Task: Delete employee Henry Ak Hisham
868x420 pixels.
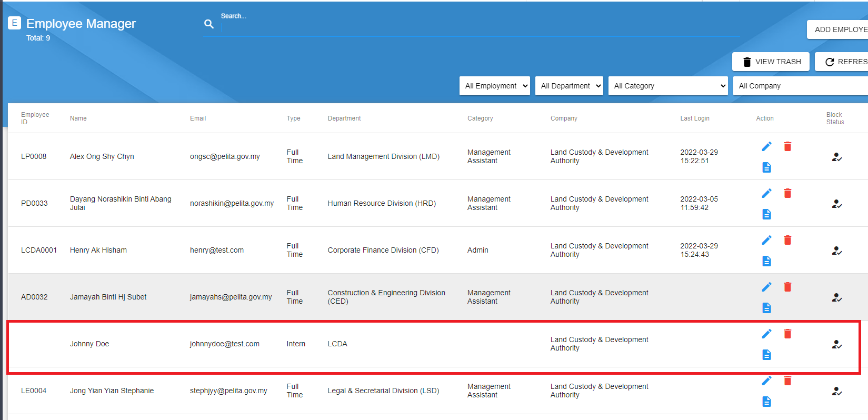Action: 787,240
